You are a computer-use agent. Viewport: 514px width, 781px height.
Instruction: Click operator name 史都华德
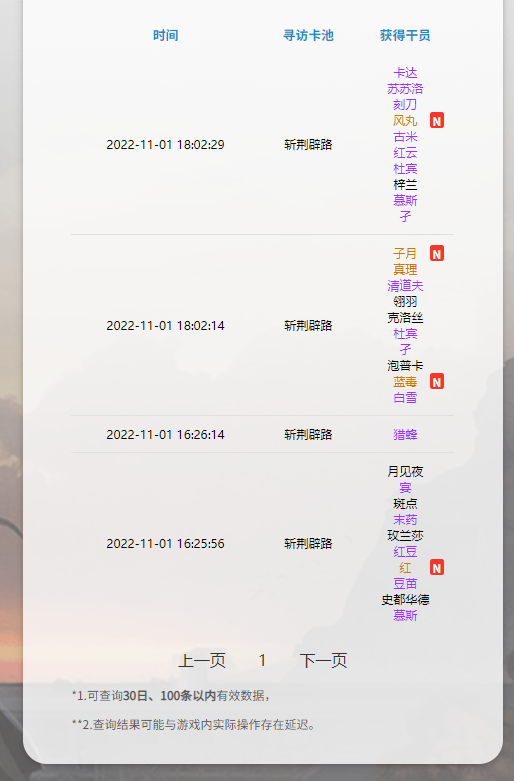click(405, 599)
